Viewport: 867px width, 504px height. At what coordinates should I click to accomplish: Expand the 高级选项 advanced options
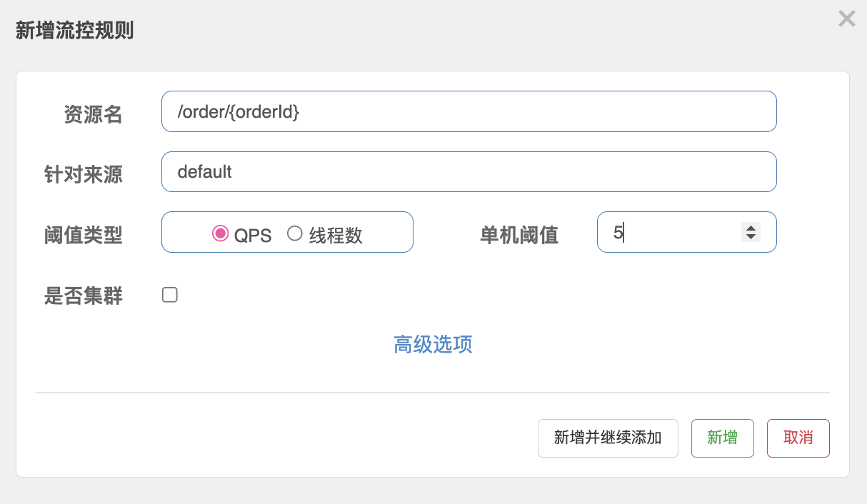[x=433, y=344]
